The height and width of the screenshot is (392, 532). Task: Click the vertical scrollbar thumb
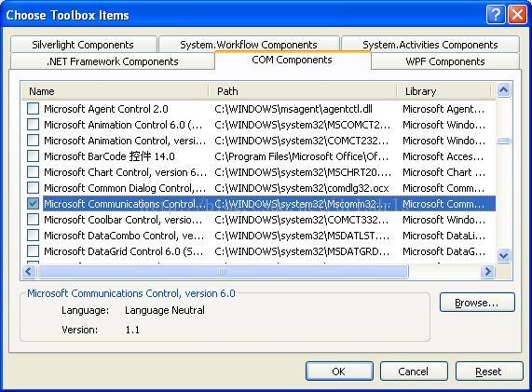tap(503, 141)
